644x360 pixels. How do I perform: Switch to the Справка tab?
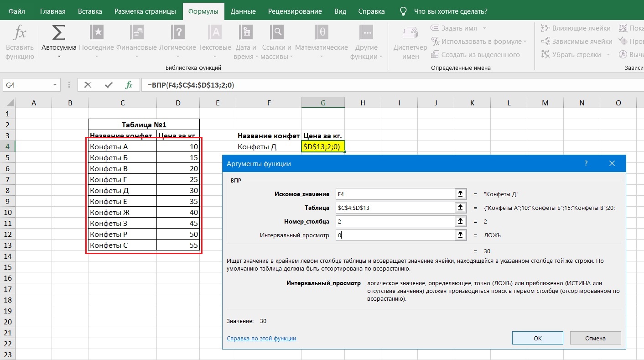click(x=371, y=11)
